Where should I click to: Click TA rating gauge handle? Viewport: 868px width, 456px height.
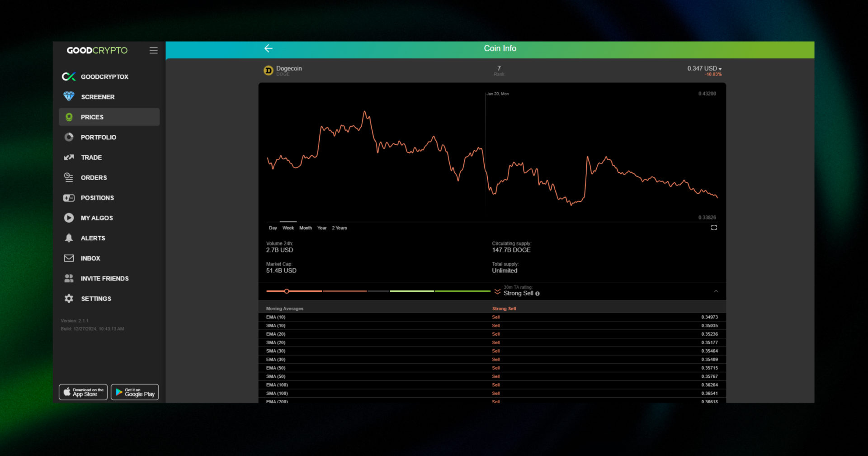click(287, 291)
